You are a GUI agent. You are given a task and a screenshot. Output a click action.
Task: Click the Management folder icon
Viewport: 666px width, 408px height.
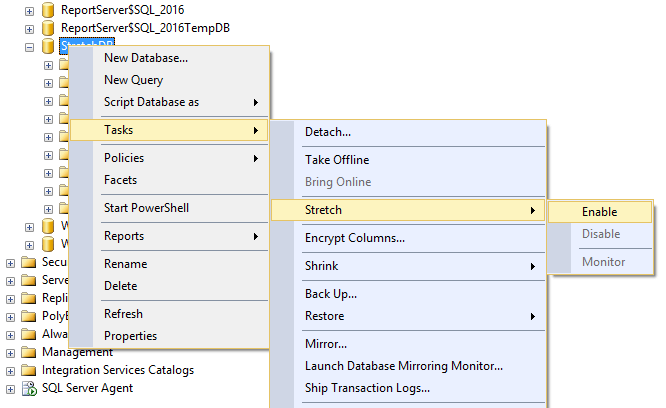point(28,352)
